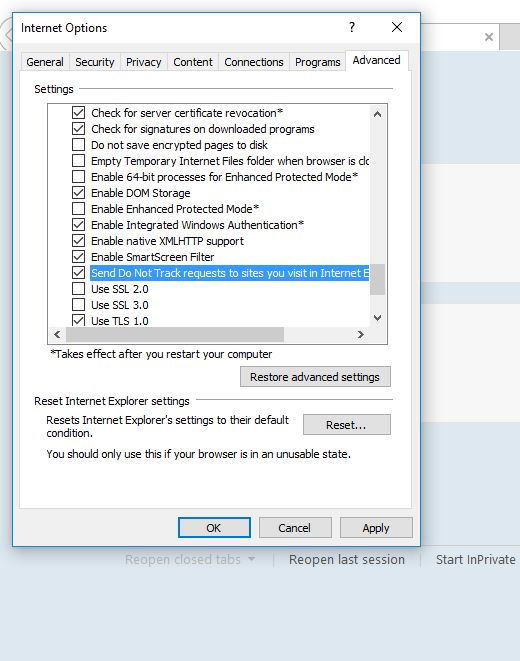Click the help question mark icon
520x661 pixels.
click(x=352, y=27)
